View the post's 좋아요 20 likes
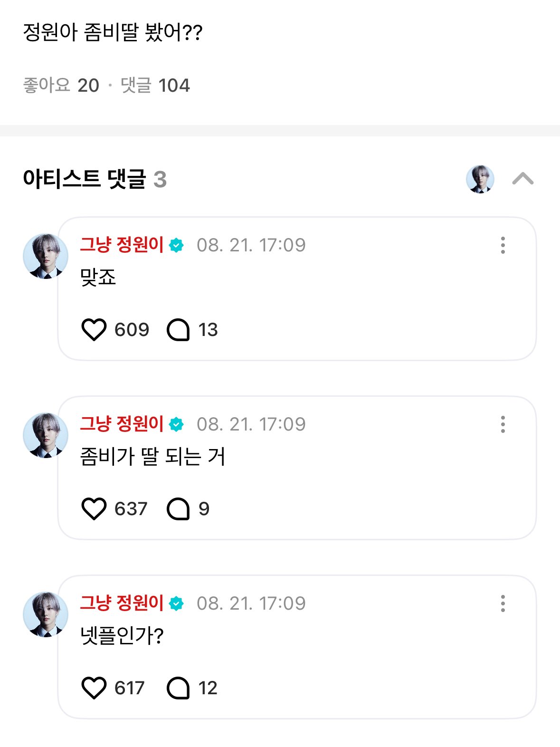Screen dimensions: 560x747 click(61, 86)
